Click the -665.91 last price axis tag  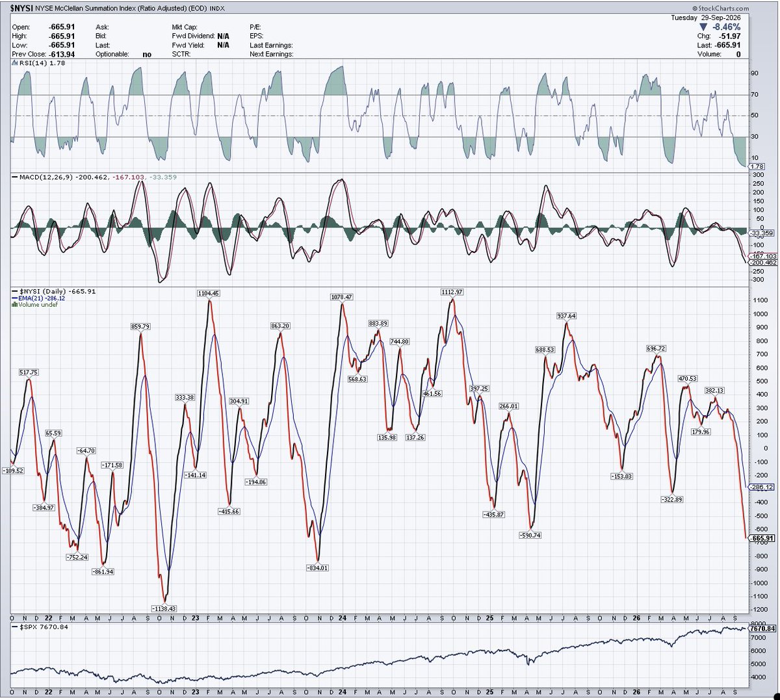(x=761, y=538)
